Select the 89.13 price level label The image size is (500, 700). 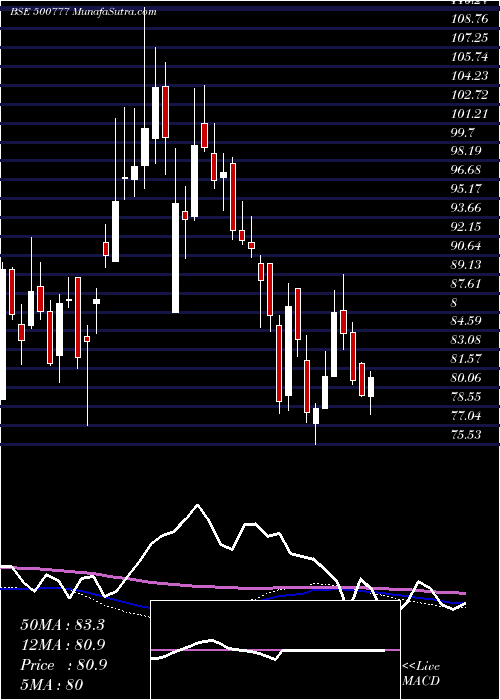pos(467,265)
